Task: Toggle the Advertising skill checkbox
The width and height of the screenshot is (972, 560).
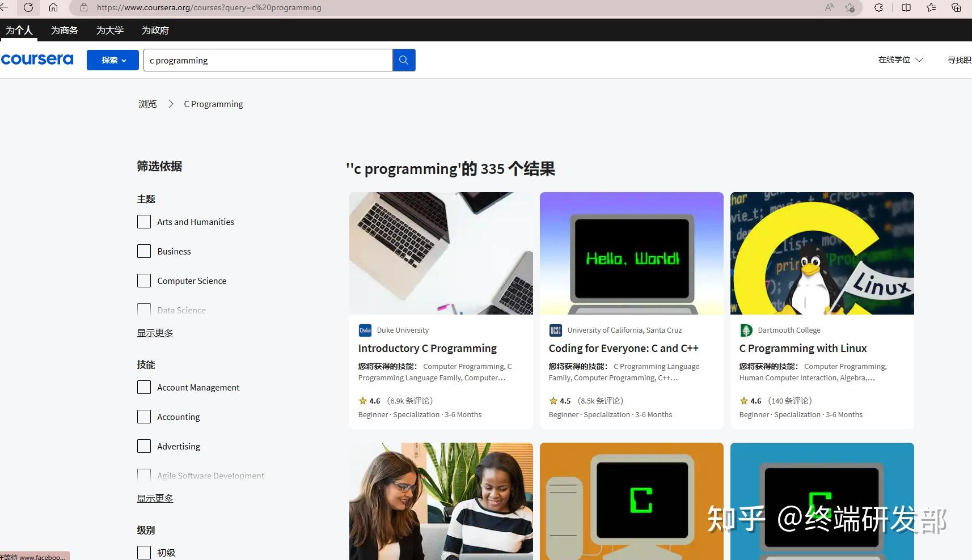Action: (144, 446)
